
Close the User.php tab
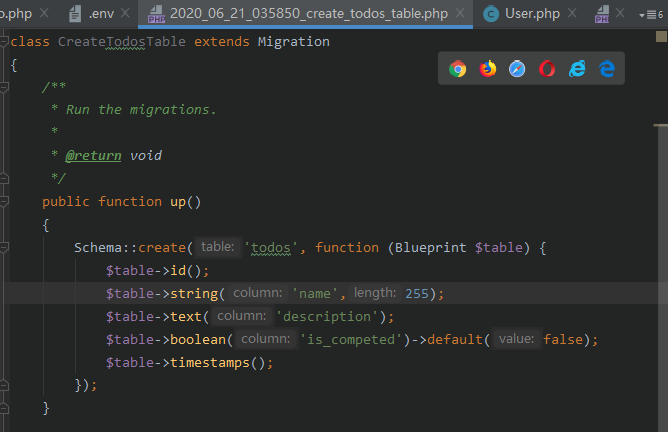click(572, 13)
